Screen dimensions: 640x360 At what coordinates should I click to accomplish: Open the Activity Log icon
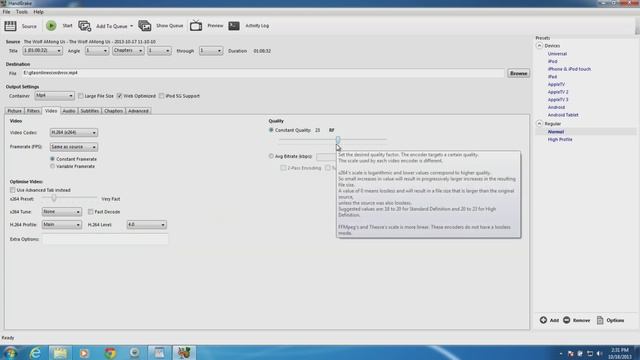coord(234,26)
